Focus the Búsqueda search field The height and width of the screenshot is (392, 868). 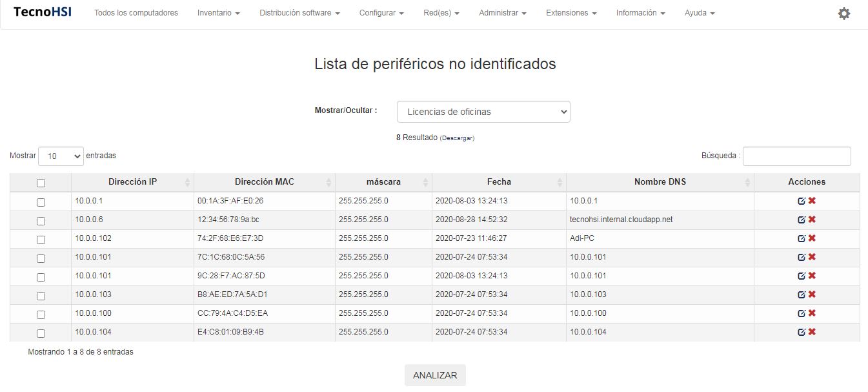(x=796, y=156)
